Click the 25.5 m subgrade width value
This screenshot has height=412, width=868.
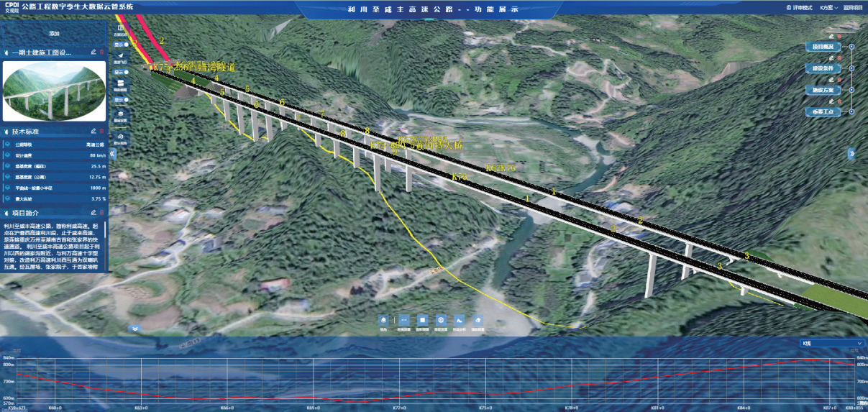[x=99, y=166]
